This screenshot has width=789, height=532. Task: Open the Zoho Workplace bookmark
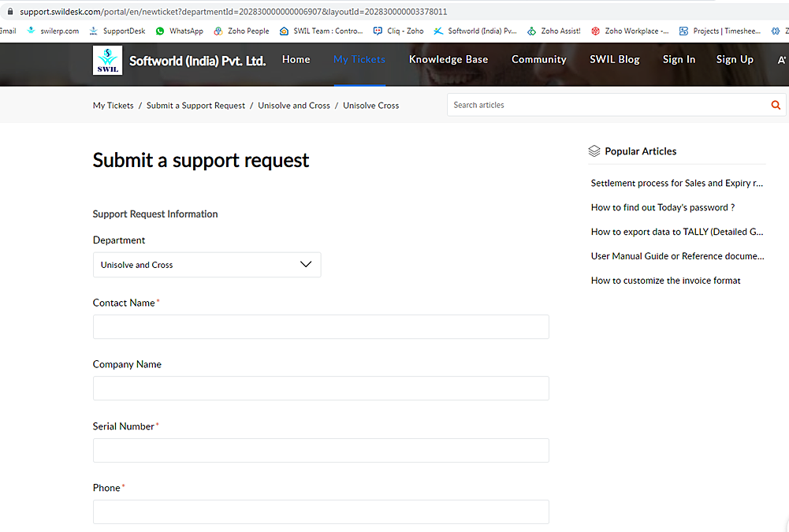[x=630, y=31]
